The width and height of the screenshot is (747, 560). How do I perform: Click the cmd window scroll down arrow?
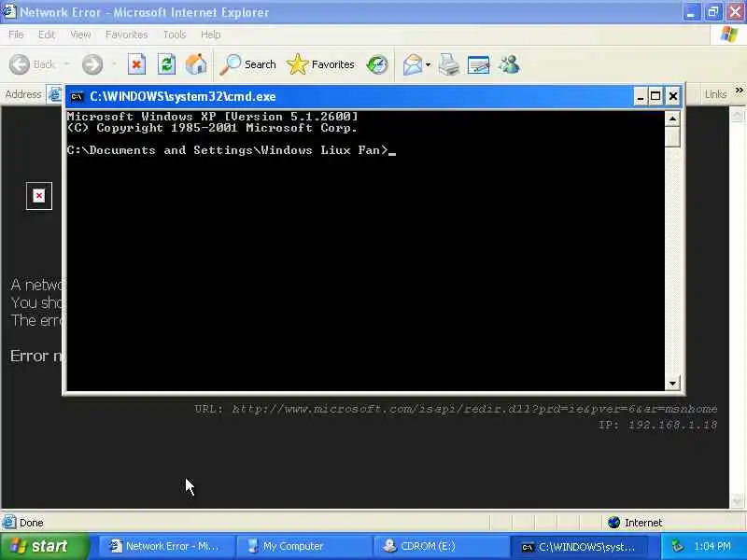pos(672,383)
